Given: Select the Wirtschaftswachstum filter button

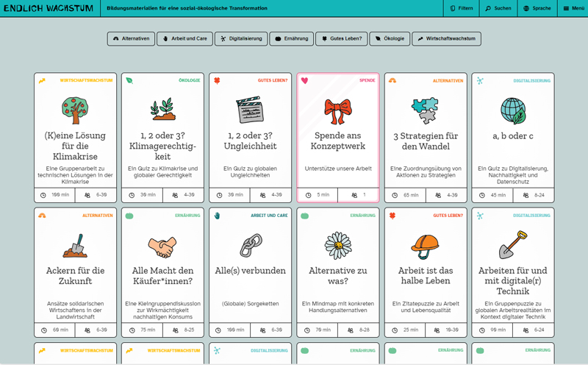Looking at the screenshot, I should pos(446,38).
